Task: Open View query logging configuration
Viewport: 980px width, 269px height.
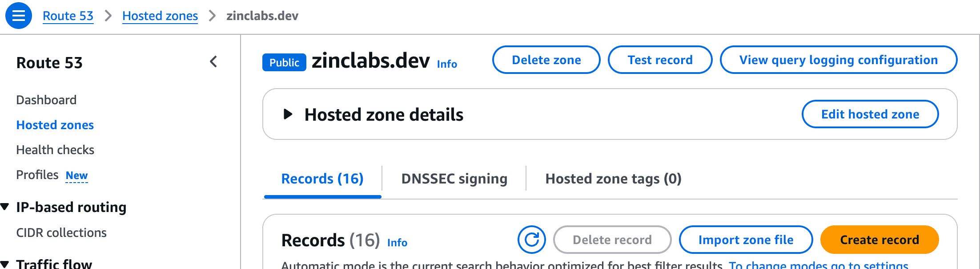Action: [838, 60]
